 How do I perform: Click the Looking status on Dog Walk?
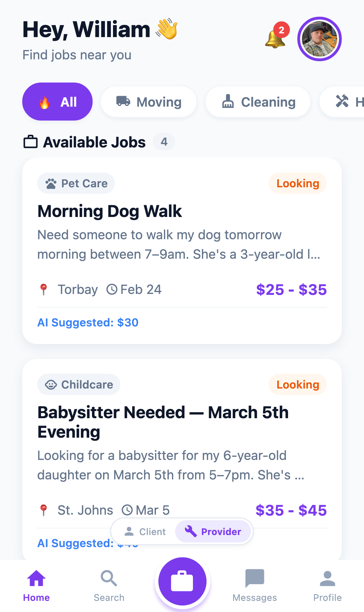pyautogui.click(x=298, y=183)
